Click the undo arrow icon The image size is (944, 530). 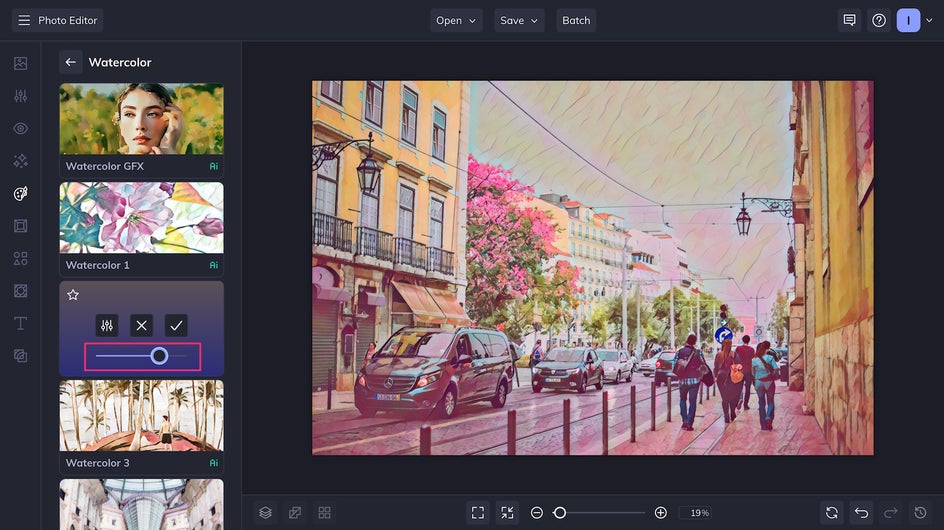tap(861, 512)
